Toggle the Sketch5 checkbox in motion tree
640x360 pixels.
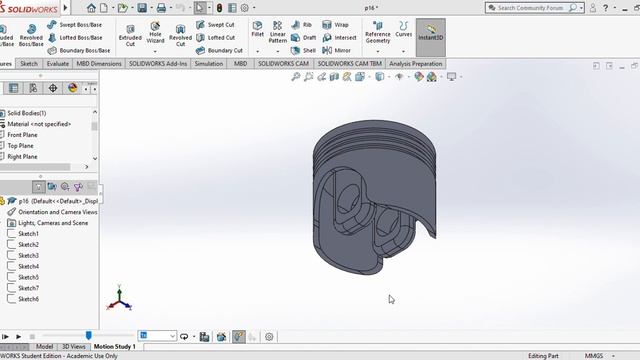(12, 277)
